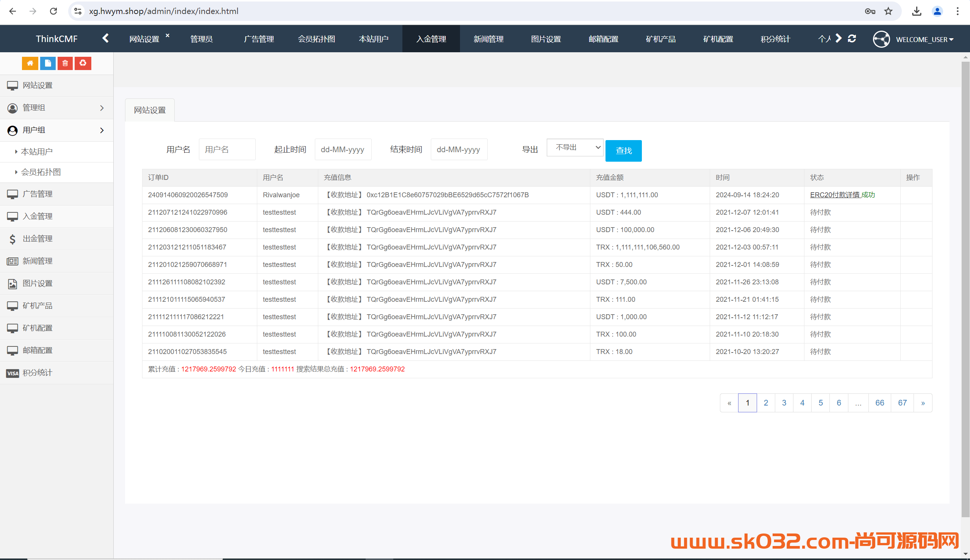The width and height of the screenshot is (970, 560).
Task: Open the WELCOME_USER dropdown menu
Action: point(925,39)
